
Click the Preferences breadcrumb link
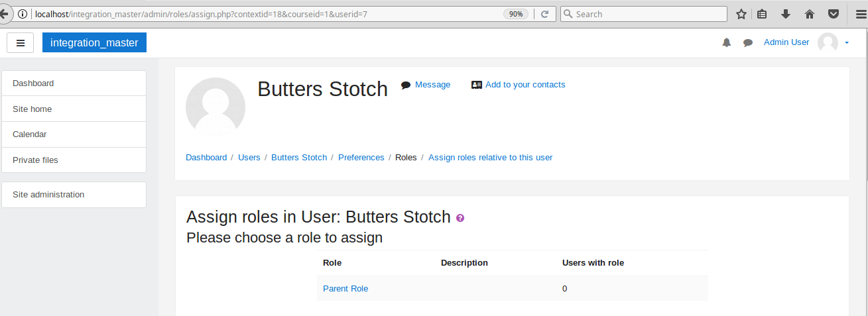361,158
